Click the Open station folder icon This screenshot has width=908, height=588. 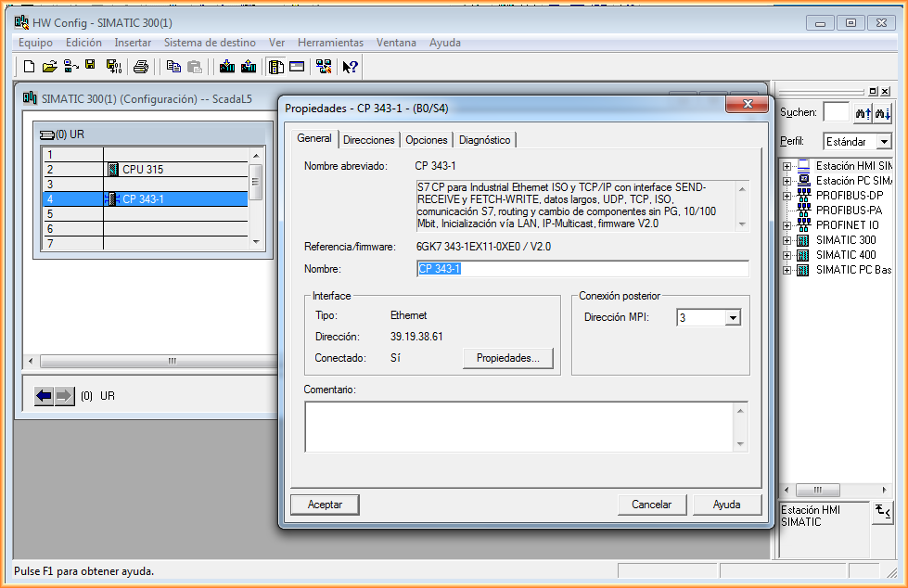tap(50, 66)
